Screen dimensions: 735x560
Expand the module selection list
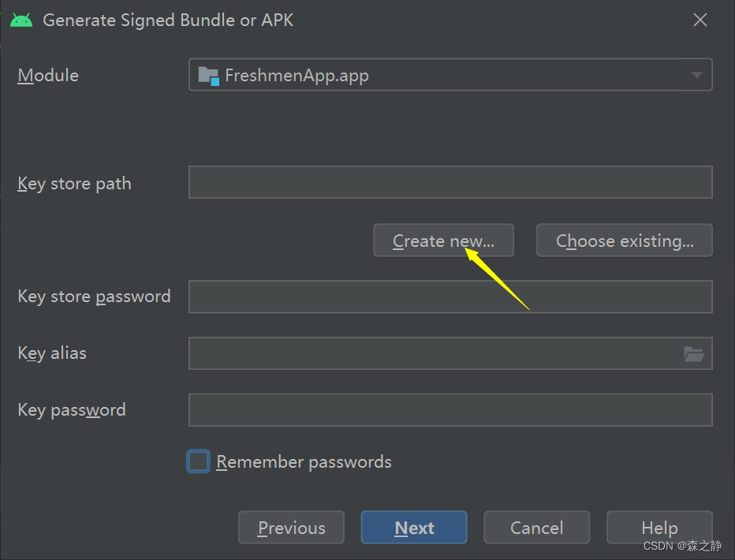[696, 75]
